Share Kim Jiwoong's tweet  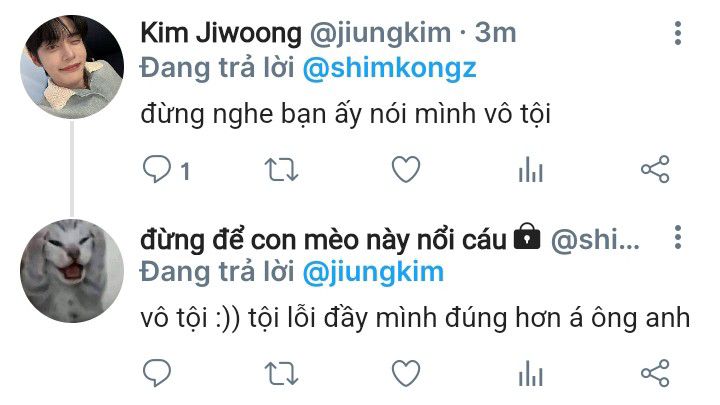pyautogui.click(x=655, y=169)
